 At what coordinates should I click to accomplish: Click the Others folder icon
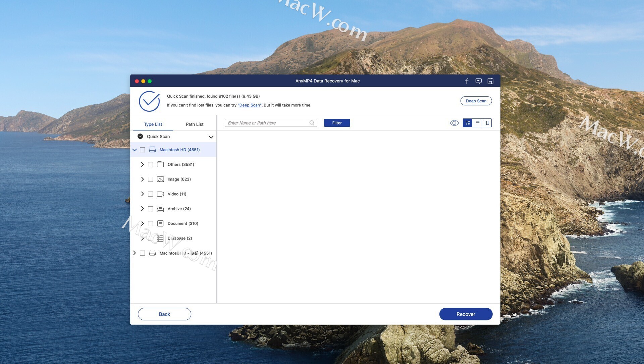160,164
